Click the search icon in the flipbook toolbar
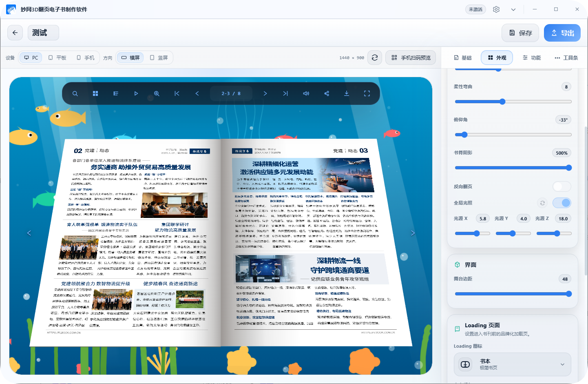Viewport: 588px width, 384px height. pos(75,93)
